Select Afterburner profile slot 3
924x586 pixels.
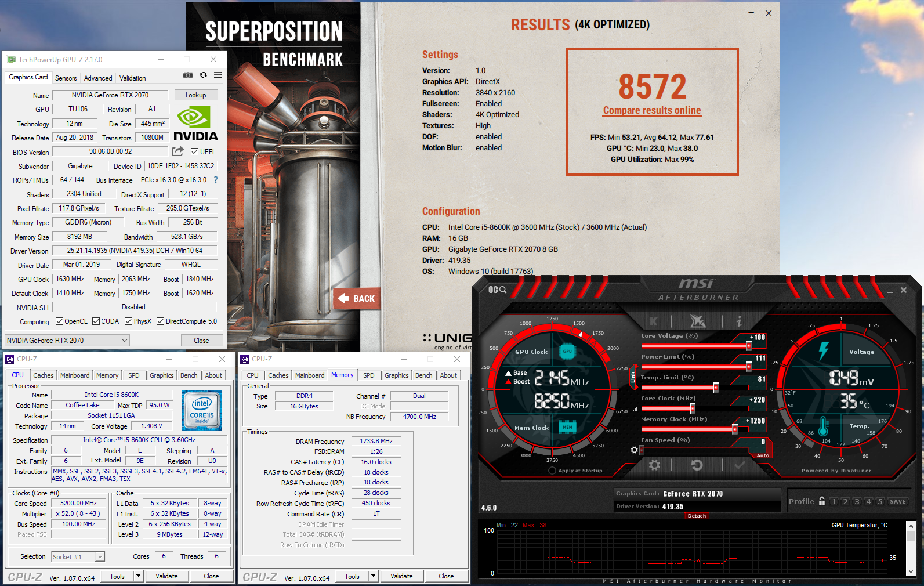coord(857,501)
